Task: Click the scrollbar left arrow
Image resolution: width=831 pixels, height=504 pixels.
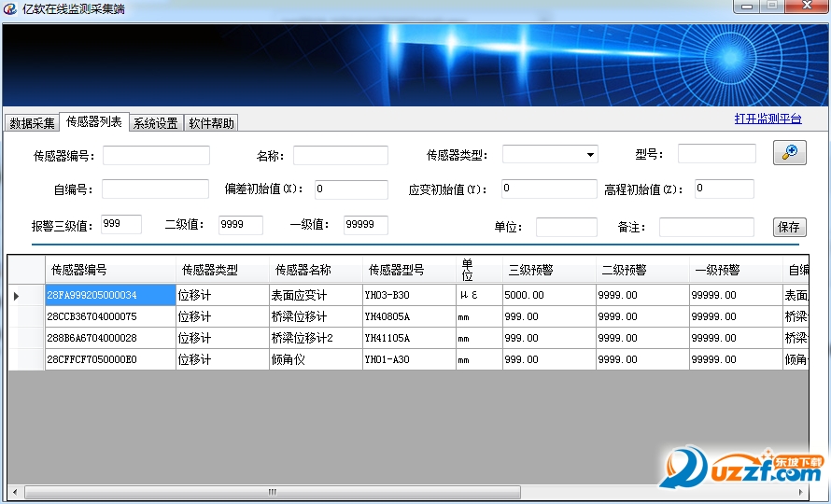Action: click(x=15, y=492)
